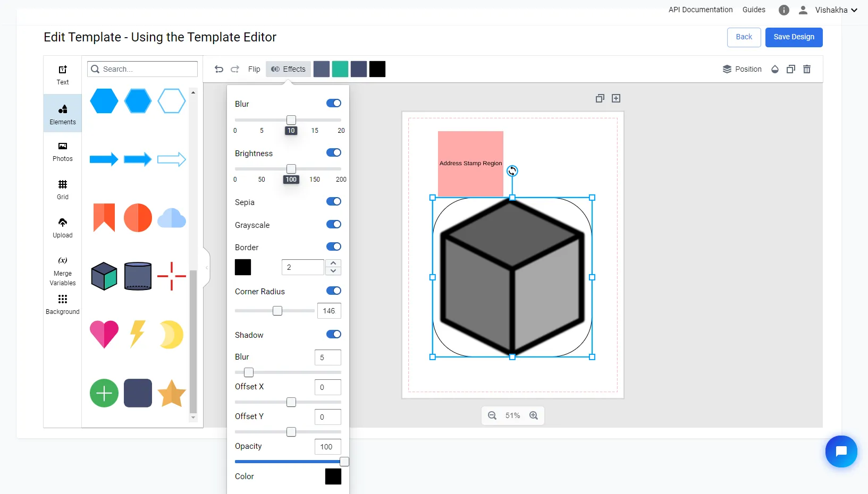Delete the selected element with the trash icon
Viewport: 868px width, 494px height.
pos(806,69)
